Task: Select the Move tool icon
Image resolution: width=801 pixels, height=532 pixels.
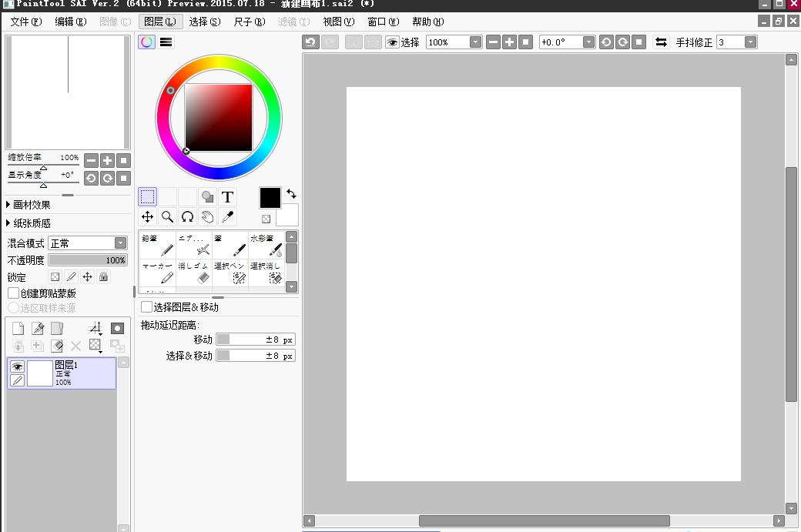Action: 147,217
